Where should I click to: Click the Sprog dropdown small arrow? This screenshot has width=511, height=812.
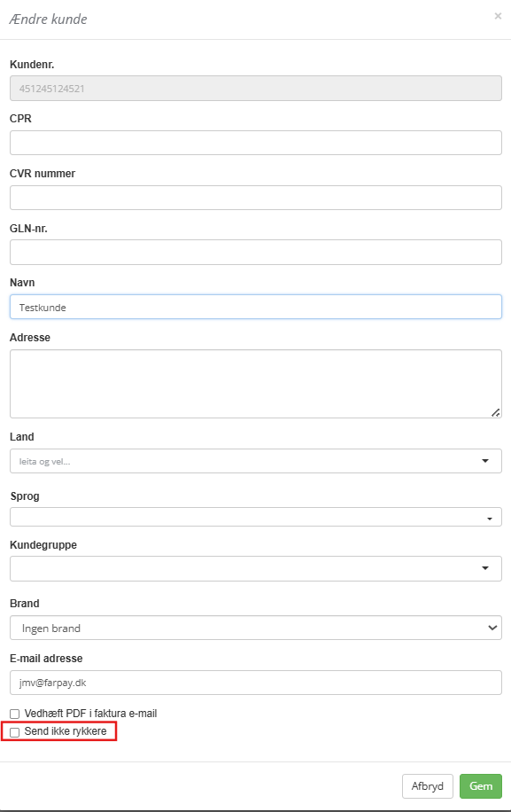489,519
